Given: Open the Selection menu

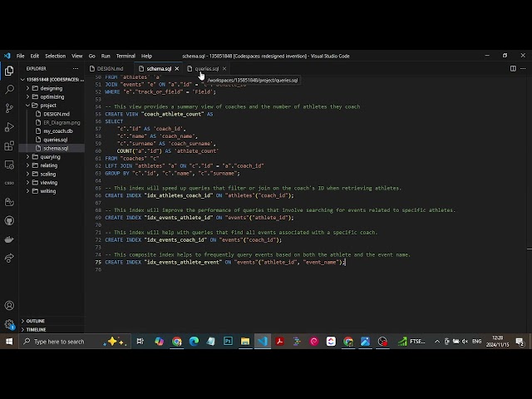Looking at the screenshot, I should coord(56,56).
